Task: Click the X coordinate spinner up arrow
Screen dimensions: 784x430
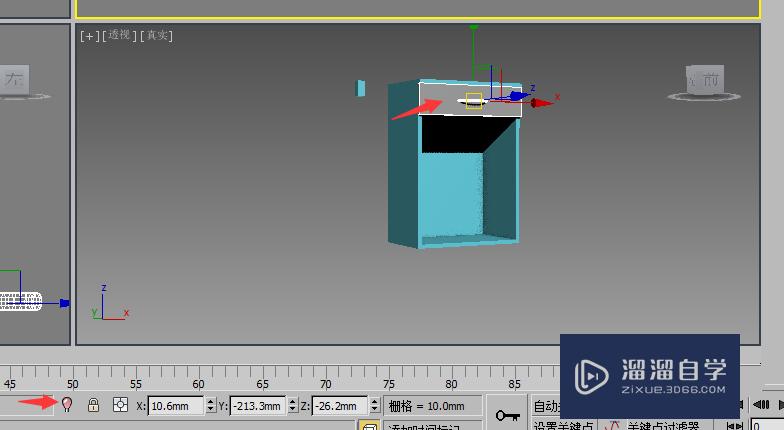Action: pos(210,402)
